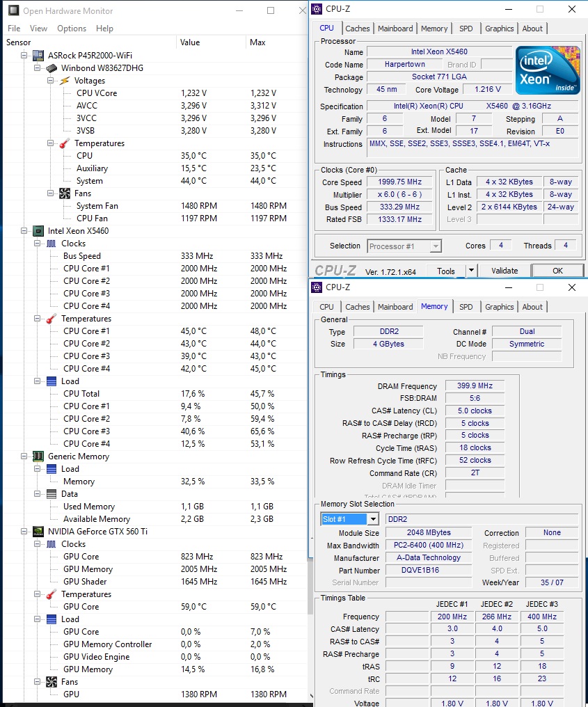The height and width of the screenshot is (707, 588).
Task: Collapse the Intel Xeon X5460 tree node
Action: click(24, 231)
